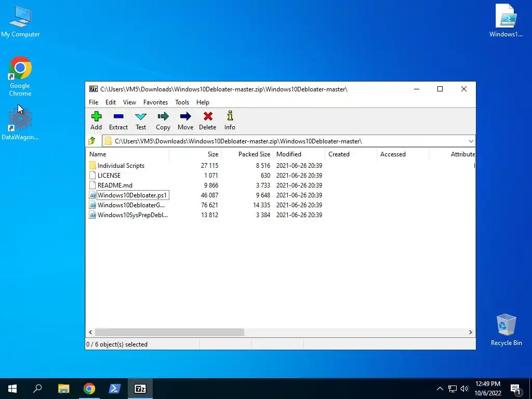This screenshot has width=532, height=399.
Task: Click the LICENSE packed size 630
Action: click(x=265, y=176)
